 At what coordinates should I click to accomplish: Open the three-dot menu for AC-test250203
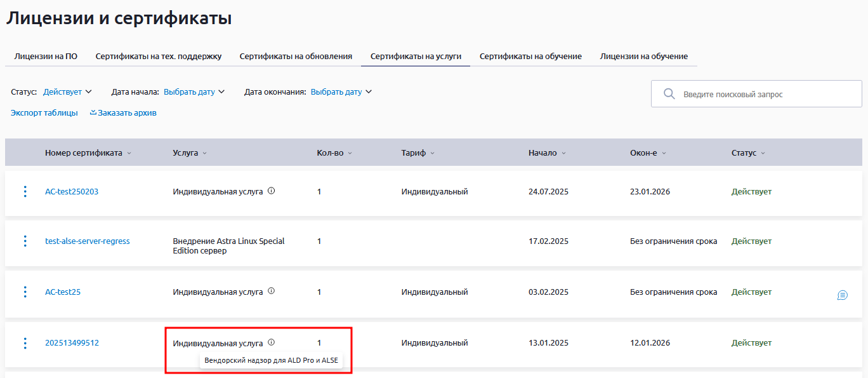coord(25,191)
